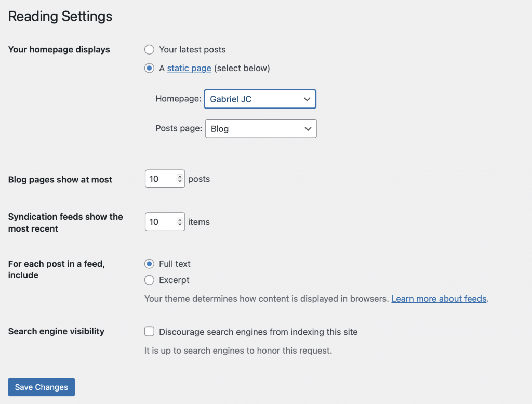Open 'Learn more about feeds' link
532x404 pixels.
click(x=439, y=299)
